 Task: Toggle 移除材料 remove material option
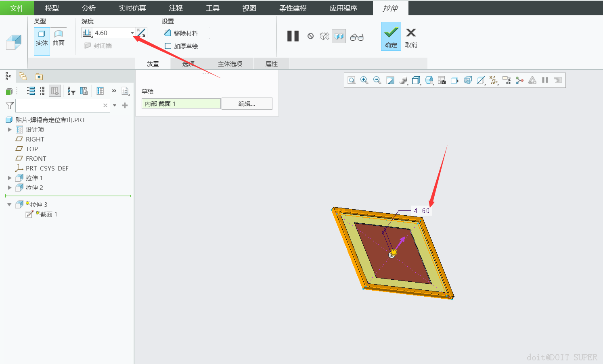click(x=180, y=33)
